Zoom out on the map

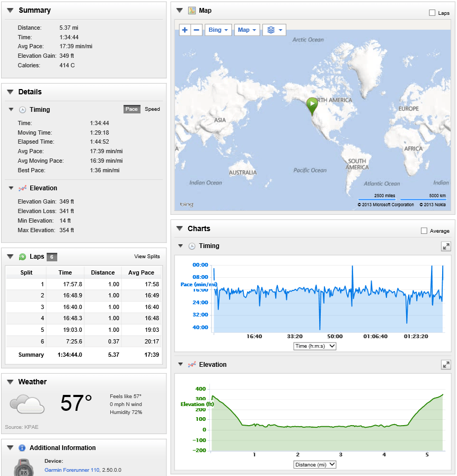point(196,30)
